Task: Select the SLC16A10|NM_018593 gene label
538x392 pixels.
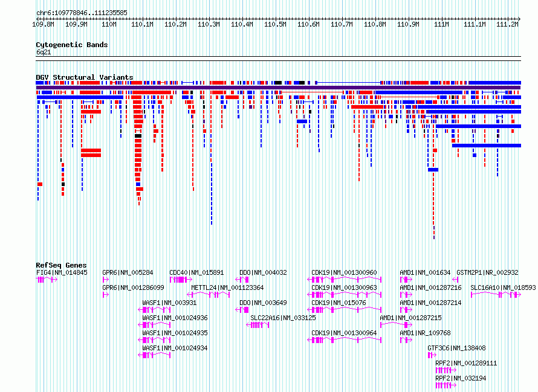Action: tap(503, 288)
